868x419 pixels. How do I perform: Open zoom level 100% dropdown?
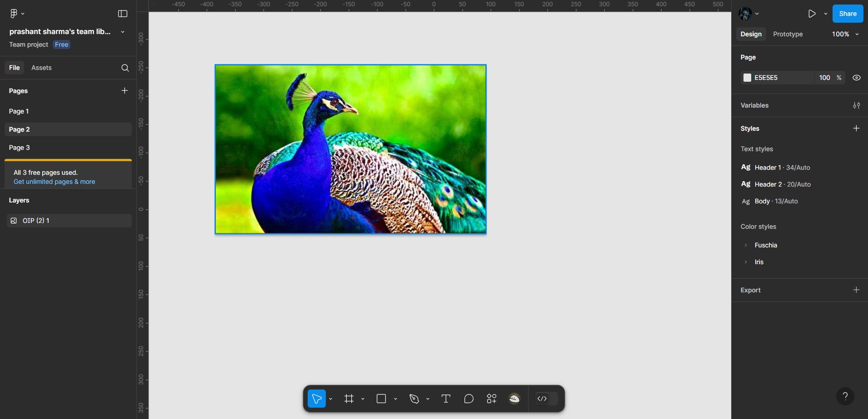[845, 34]
